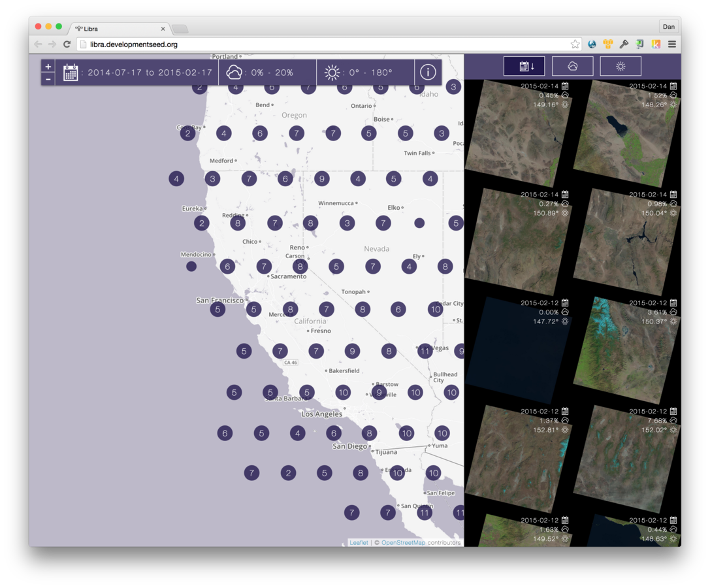Screen dimensions: 710x588
Task: Zoom out the map with minus button
Action: (48, 79)
